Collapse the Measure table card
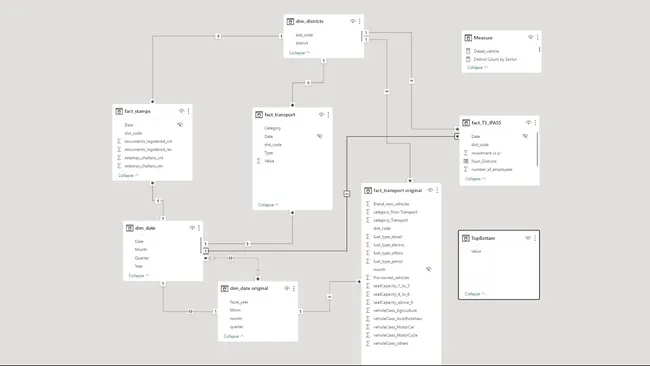Image resolution: width=650 pixels, height=366 pixels. click(478, 68)
